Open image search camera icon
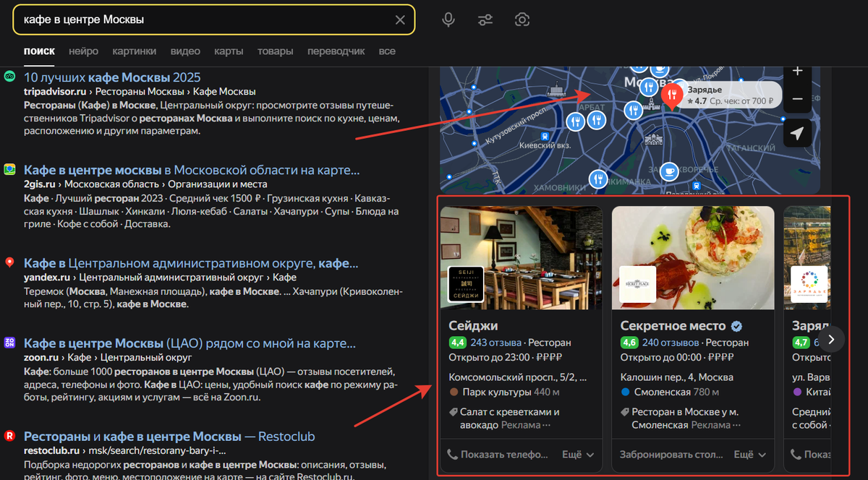Viewport: 868px width, 480px height. click(522, 20)
